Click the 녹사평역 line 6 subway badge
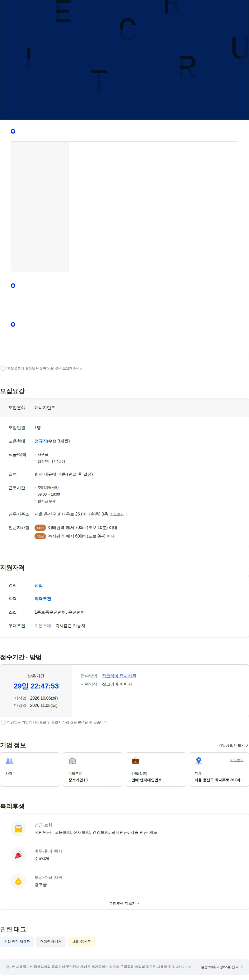The image size is (249, 980). 40,536
